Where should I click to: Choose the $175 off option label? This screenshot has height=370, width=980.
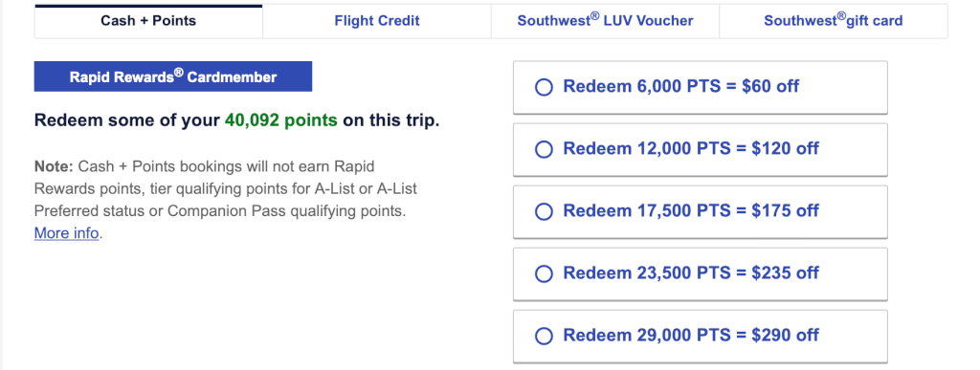coord(691,211)
